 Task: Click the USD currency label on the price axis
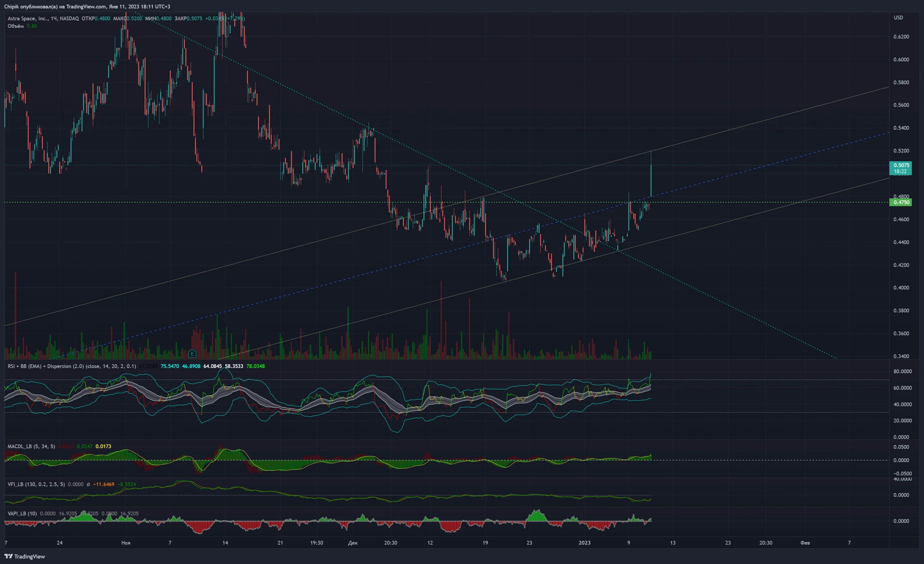pyautogui.click(x=898, y=18)
